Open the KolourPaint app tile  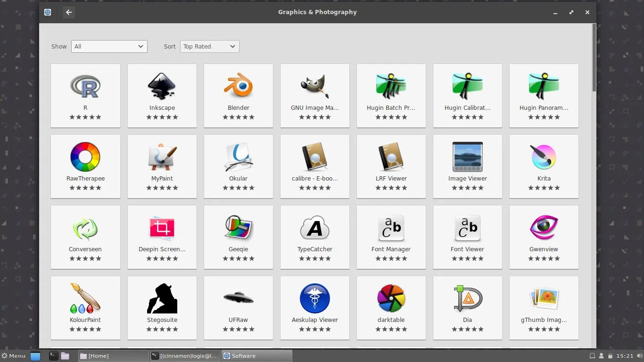[85, 308]
